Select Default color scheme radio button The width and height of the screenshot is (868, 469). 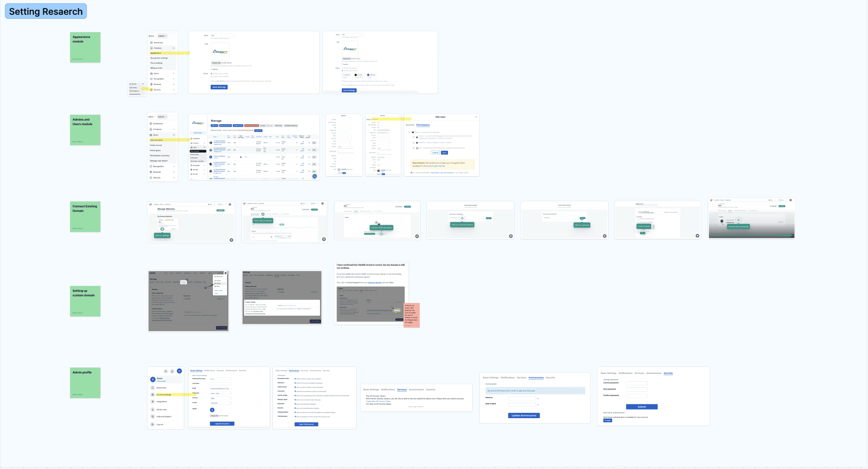coord(211,74)
